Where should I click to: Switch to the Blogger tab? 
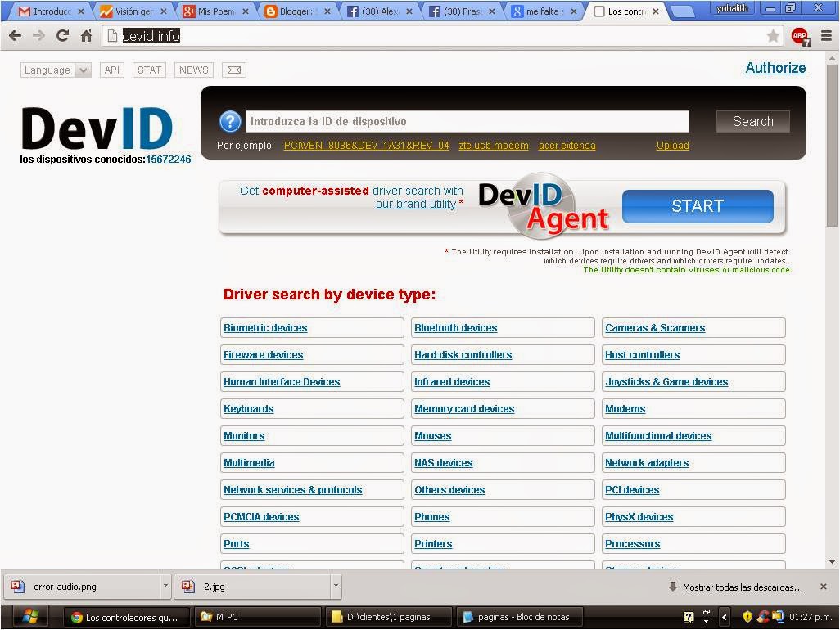297,11
